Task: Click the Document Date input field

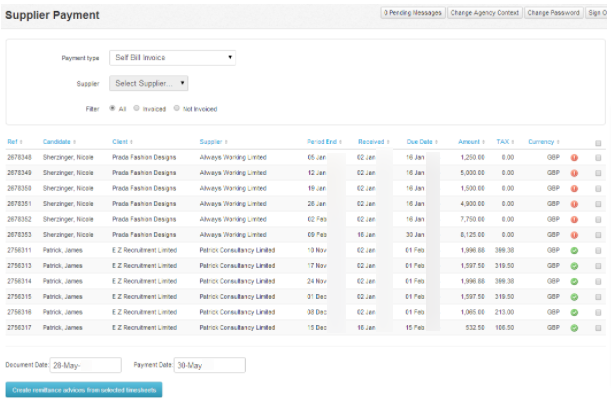Action: pos(85,365)
